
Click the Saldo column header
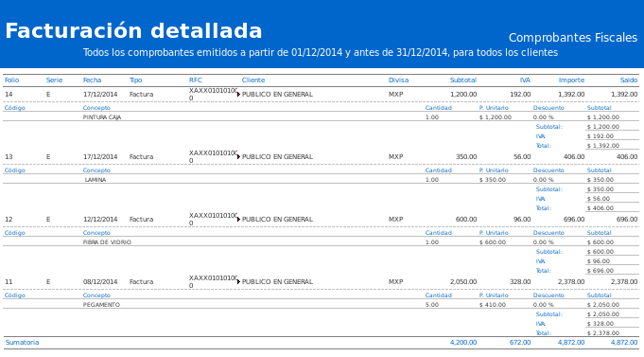click(x=629, y=80)
